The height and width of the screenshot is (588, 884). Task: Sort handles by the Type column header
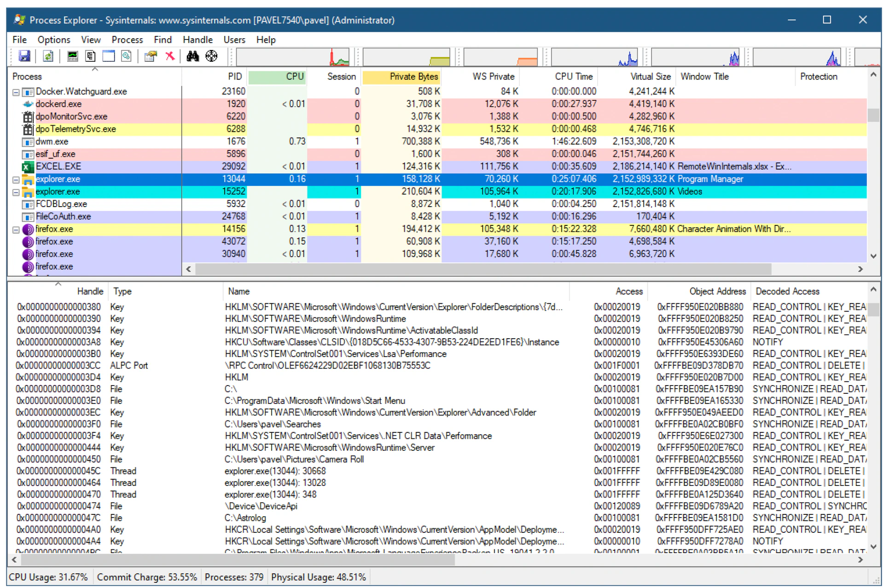(166, 291)
